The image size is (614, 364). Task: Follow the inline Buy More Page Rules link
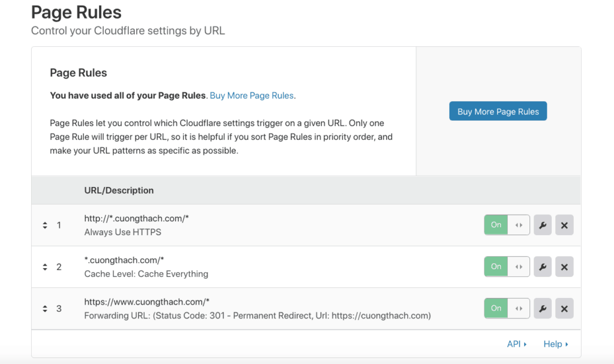[251, 95]
